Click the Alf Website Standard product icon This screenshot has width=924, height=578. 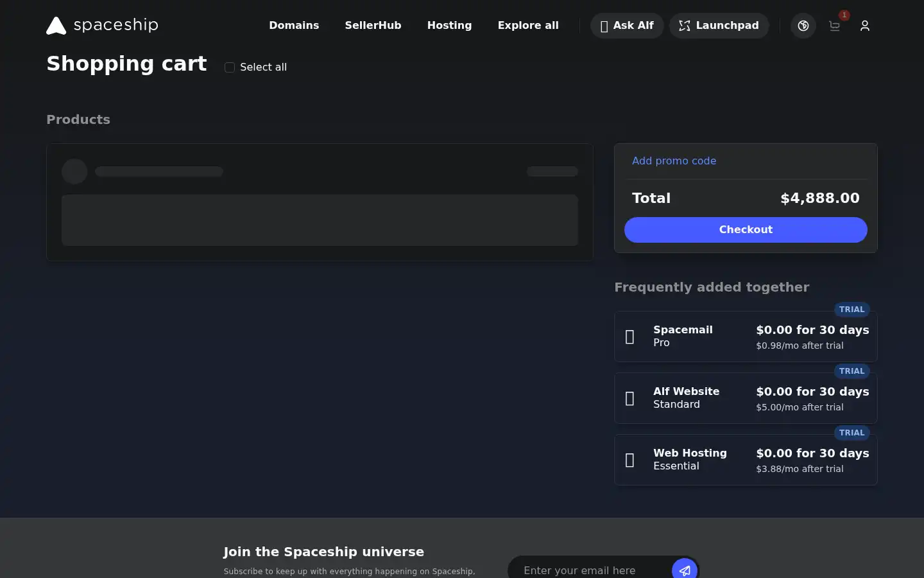click(x=630, y=398)
